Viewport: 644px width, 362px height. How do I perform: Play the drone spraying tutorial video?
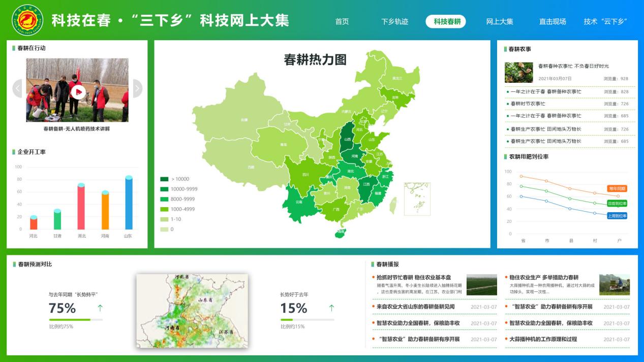(78, 91)
